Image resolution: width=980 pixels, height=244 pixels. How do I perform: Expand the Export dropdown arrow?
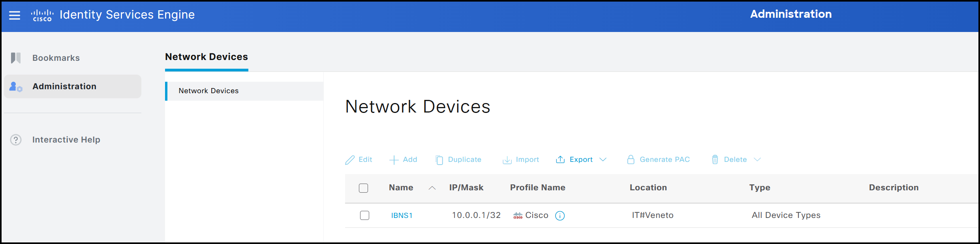tap(603, 160)
